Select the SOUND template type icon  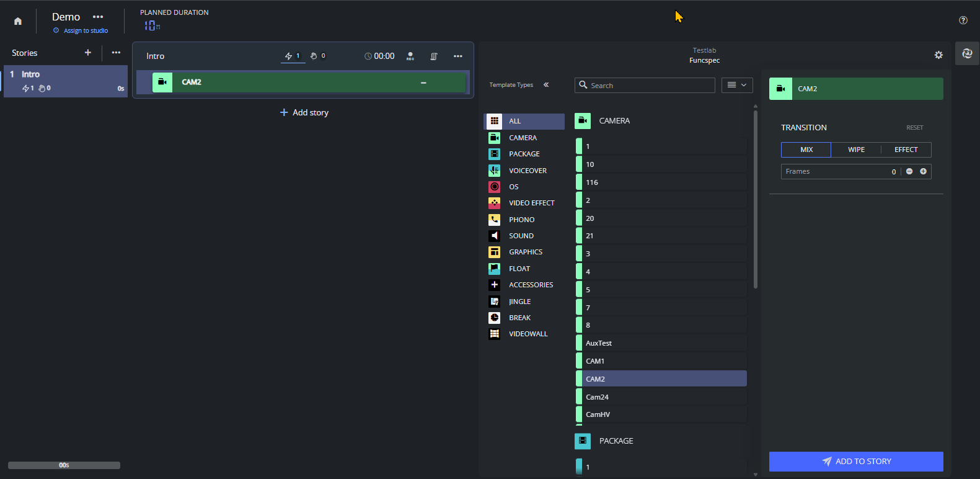[x=494, y=236]
